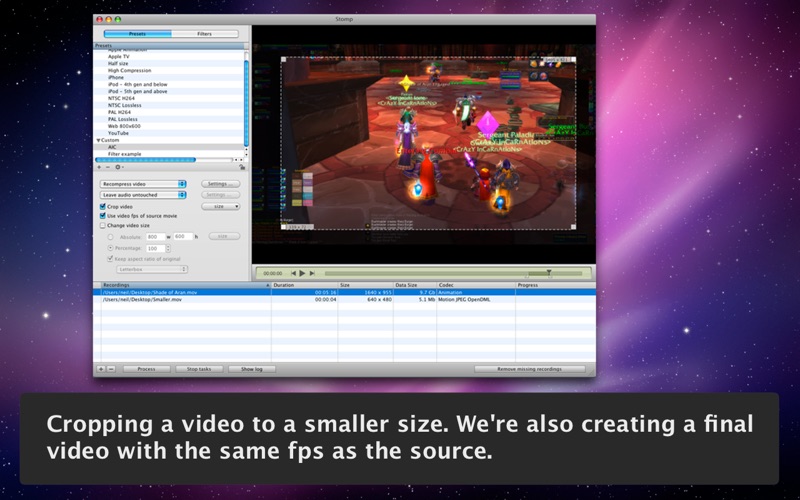Select the Absolute size radio button
800x500 pixels.
[x=110, y=237]
